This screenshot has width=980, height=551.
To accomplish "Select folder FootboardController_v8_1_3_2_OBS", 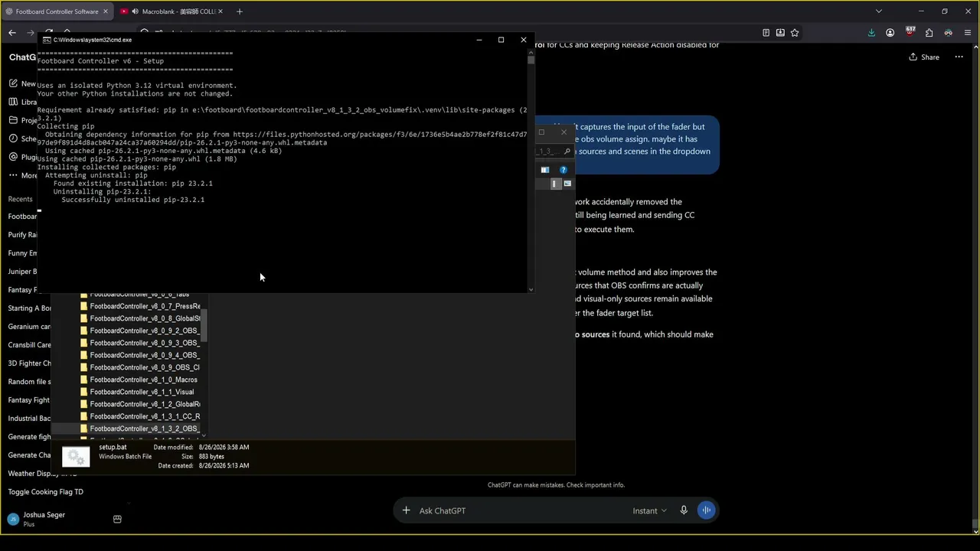I will 141,429.
